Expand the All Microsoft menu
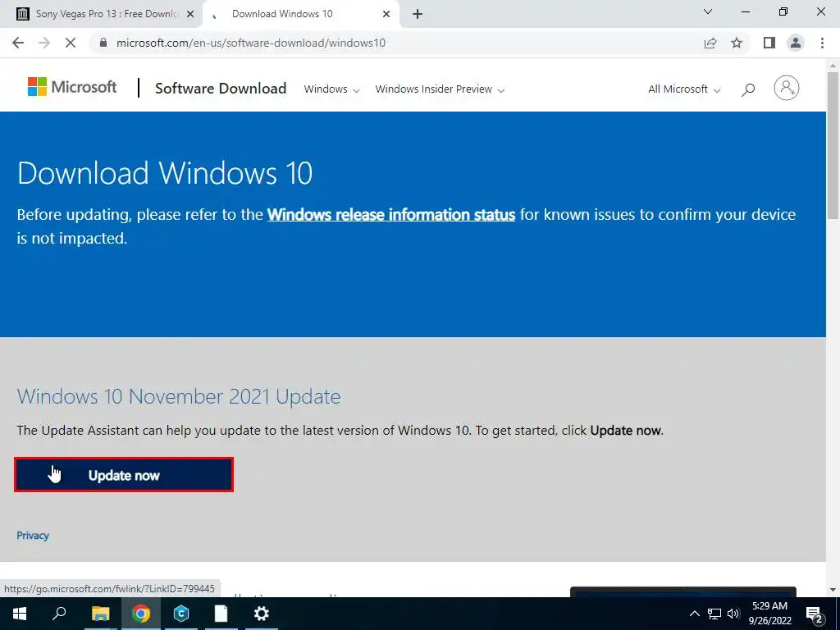The height and width of the screenshot is (630, 840). click(x=684, y=89)
